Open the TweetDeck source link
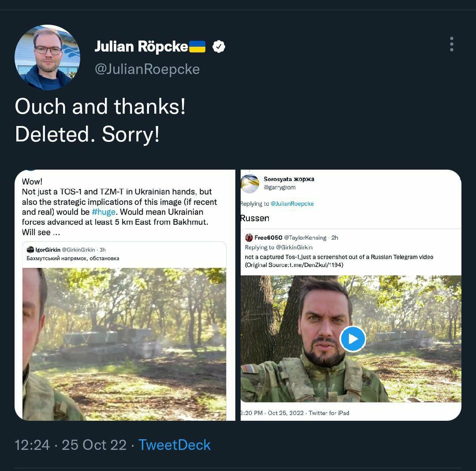The height and width of the screenshot is (471, 476). point(174,445)
